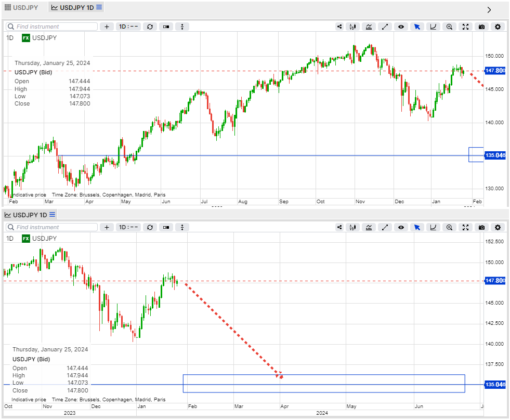The image size is (510, 420).
Task: Expand the chart to fullscreen
Action: [x=465, y=27]
